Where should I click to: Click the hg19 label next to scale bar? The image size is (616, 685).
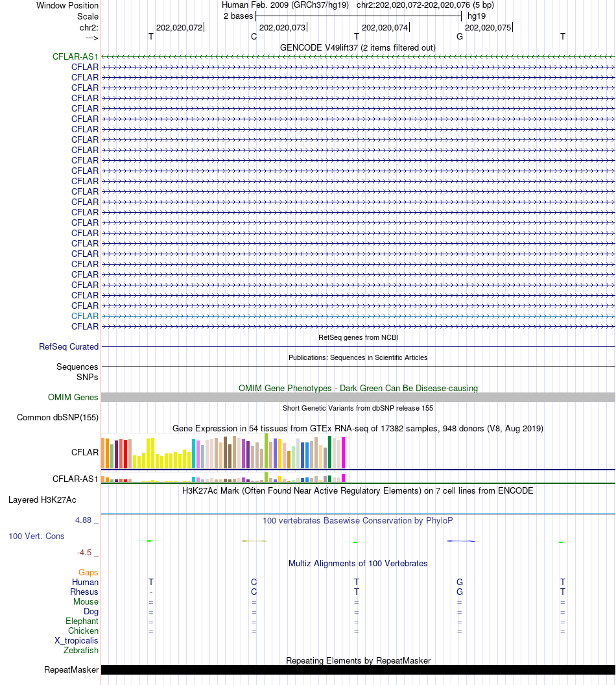(477, 16)
